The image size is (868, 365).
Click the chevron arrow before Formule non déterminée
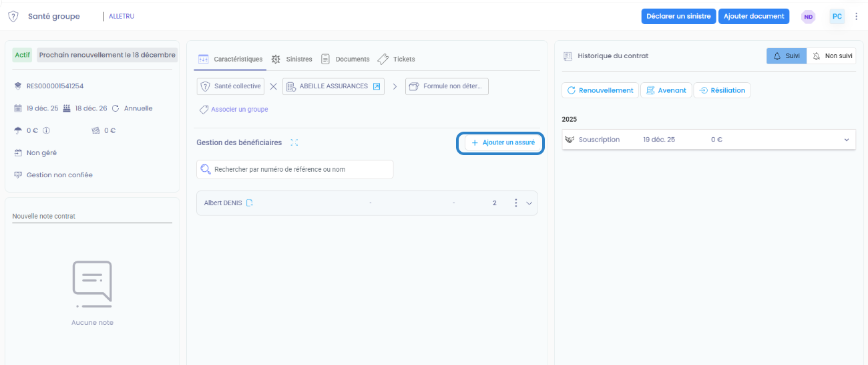(395, 86)
